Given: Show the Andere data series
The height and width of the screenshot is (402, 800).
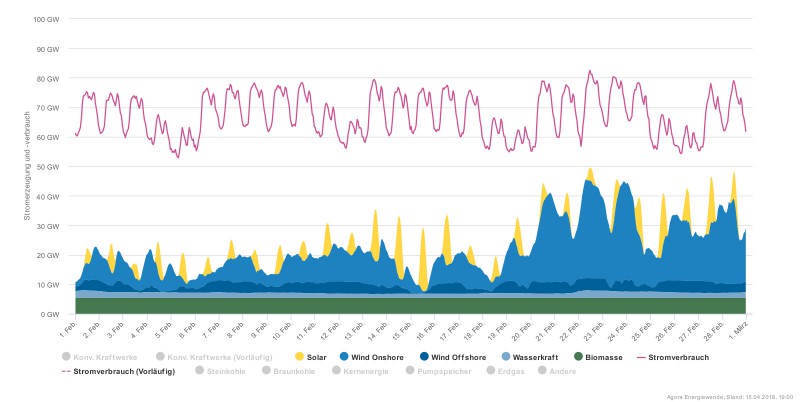Looking at the screenshot, I should (543, 371).
